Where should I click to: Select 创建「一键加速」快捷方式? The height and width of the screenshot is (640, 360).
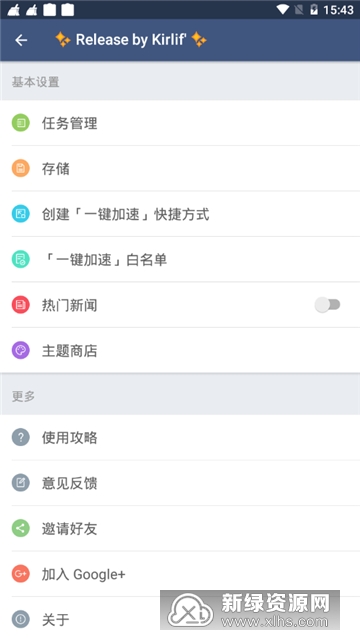180,214
